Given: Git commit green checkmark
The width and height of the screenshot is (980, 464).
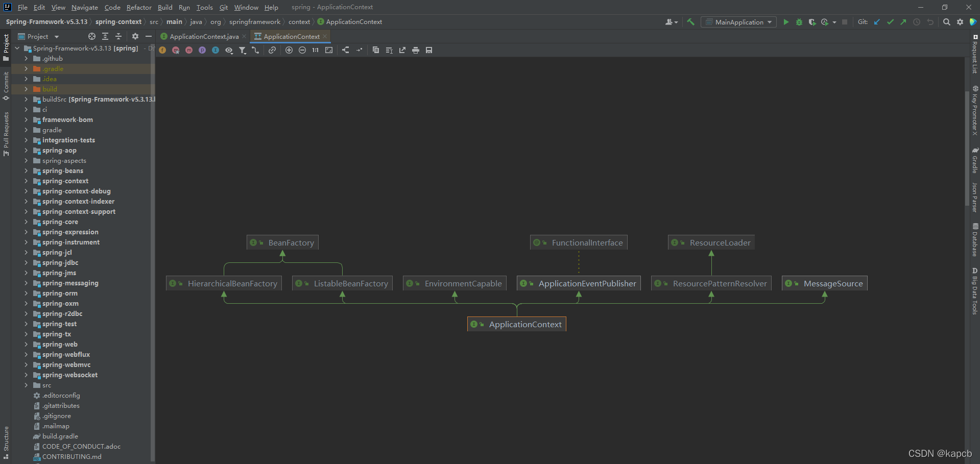Looking at the screenshot, I should (890, 22).
